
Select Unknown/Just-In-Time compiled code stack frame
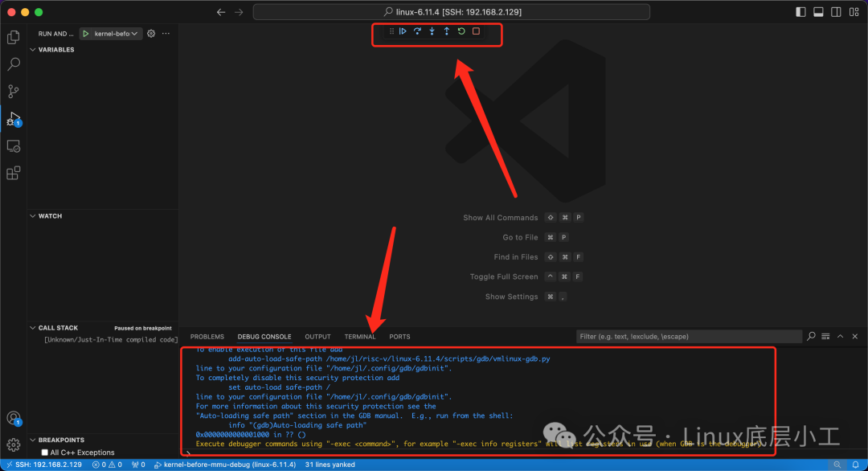111,340
